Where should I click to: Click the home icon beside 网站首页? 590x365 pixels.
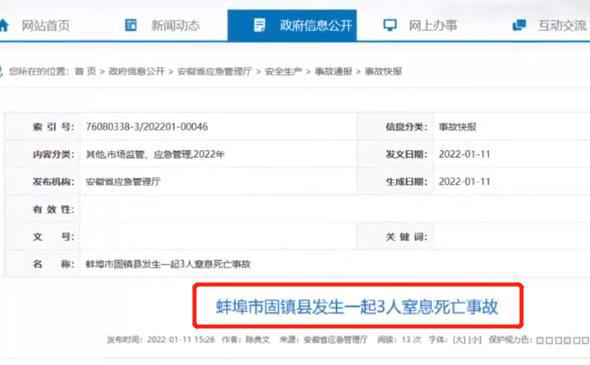tap(3, 25)
